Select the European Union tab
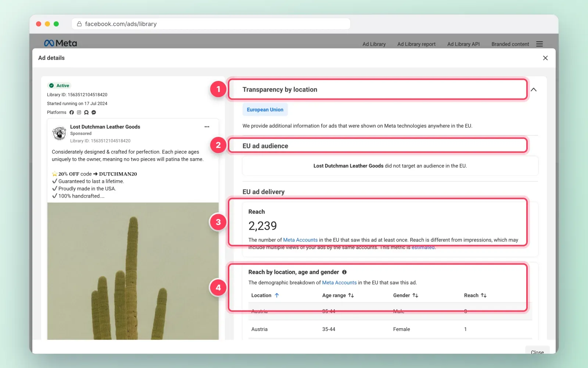The image size is (588, 368). (265, 110)
